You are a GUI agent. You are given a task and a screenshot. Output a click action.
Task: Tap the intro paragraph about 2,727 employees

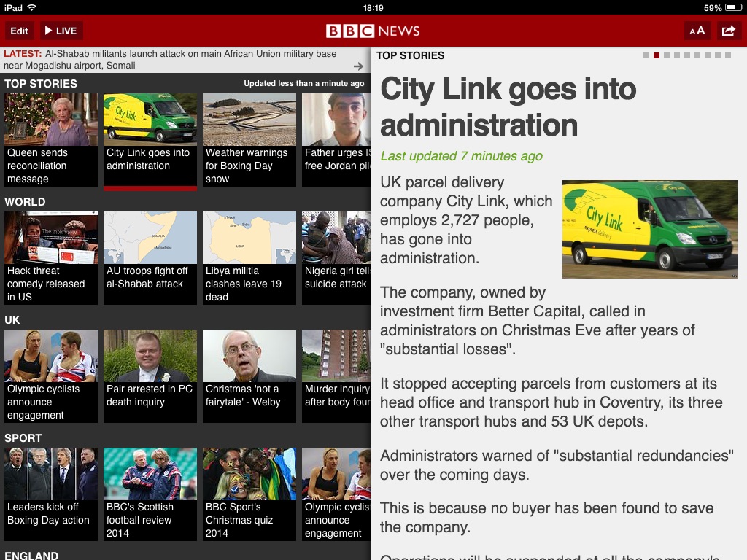[x=466, y=220]
